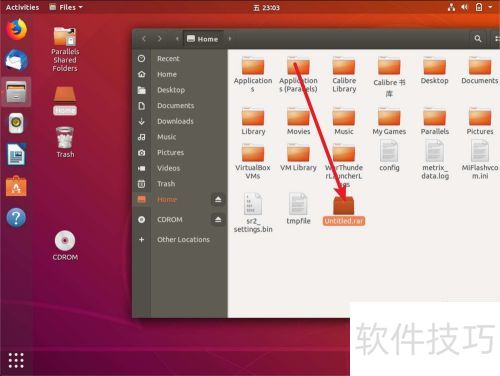
Task: Show Applications grid in the dock
Action: coord(16,360)
